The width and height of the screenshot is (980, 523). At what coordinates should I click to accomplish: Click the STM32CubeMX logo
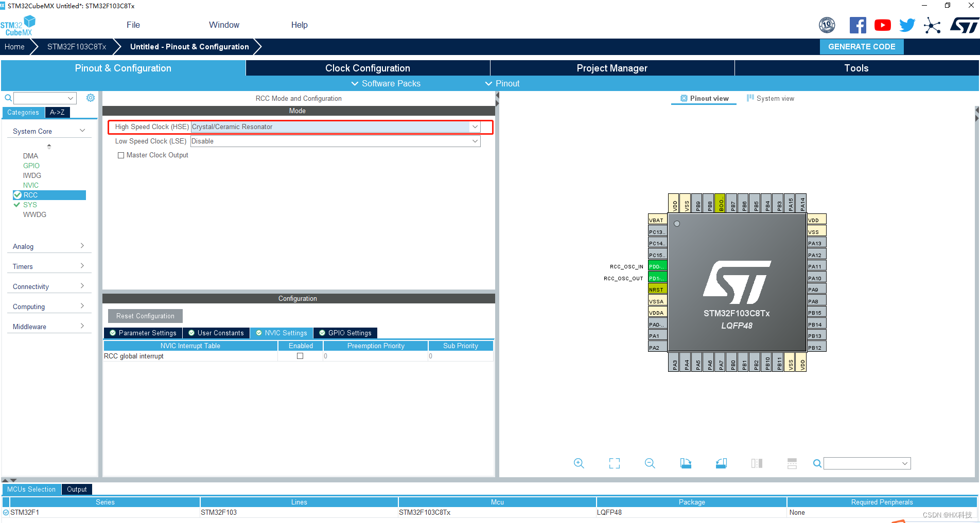pyautogui.click(x=18, y=26)
